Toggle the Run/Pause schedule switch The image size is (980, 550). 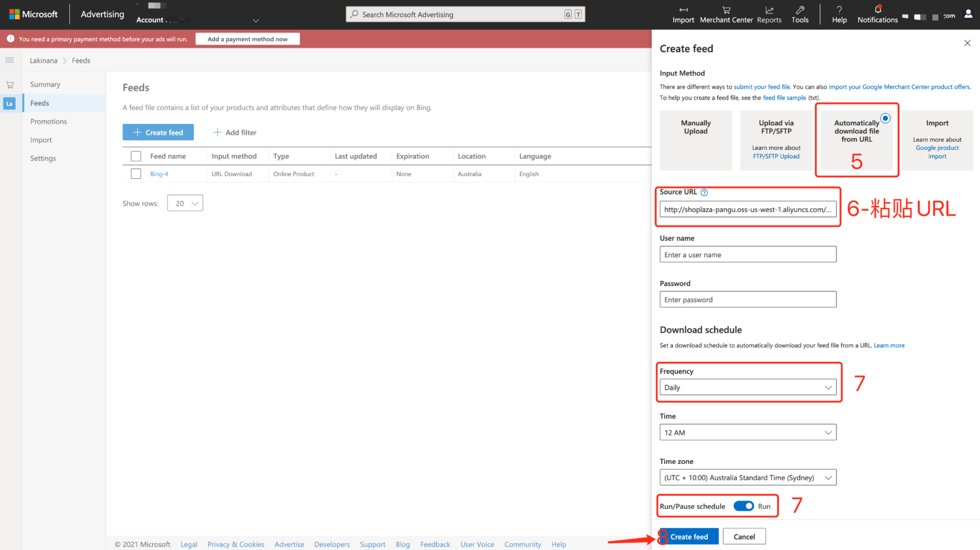[x=743, y=506]
